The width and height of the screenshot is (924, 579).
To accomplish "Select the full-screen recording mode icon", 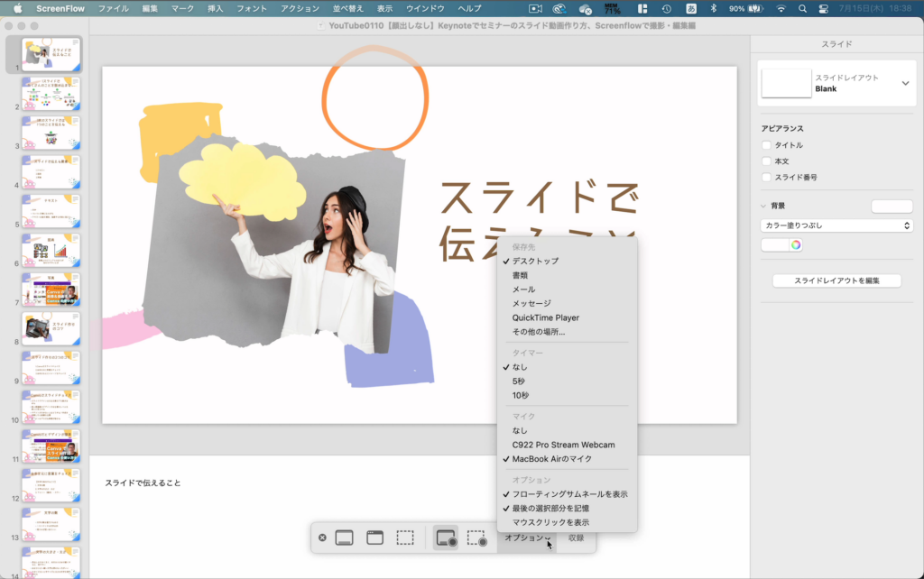I will tap(344, 538).
